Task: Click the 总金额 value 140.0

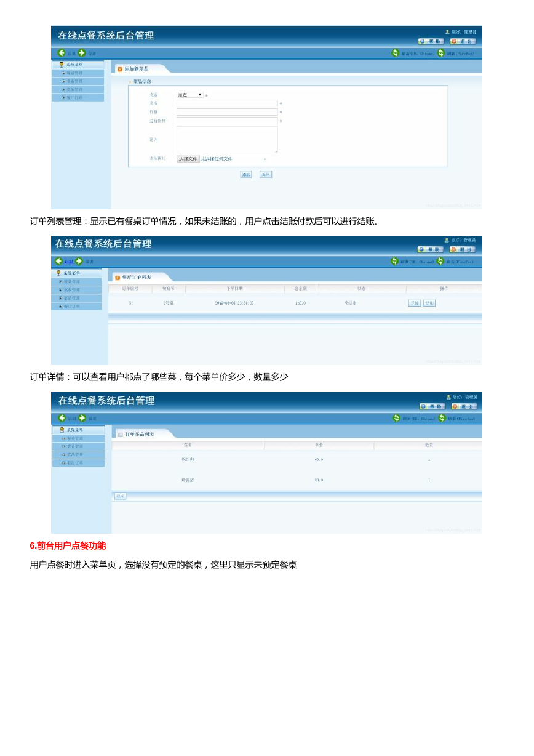Action: click(x=300, y=304)
